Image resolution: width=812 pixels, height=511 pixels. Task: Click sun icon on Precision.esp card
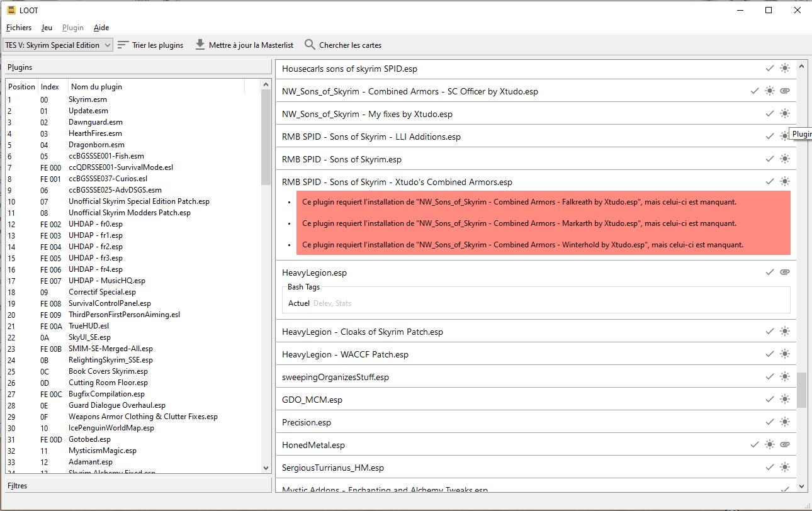click(784, 422)
